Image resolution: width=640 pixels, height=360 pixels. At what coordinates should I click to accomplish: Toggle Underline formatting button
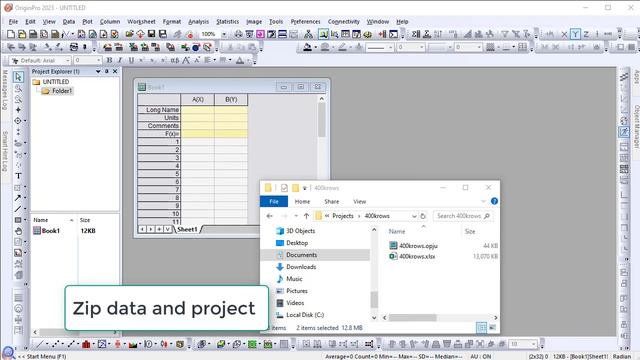click(131, 60)
